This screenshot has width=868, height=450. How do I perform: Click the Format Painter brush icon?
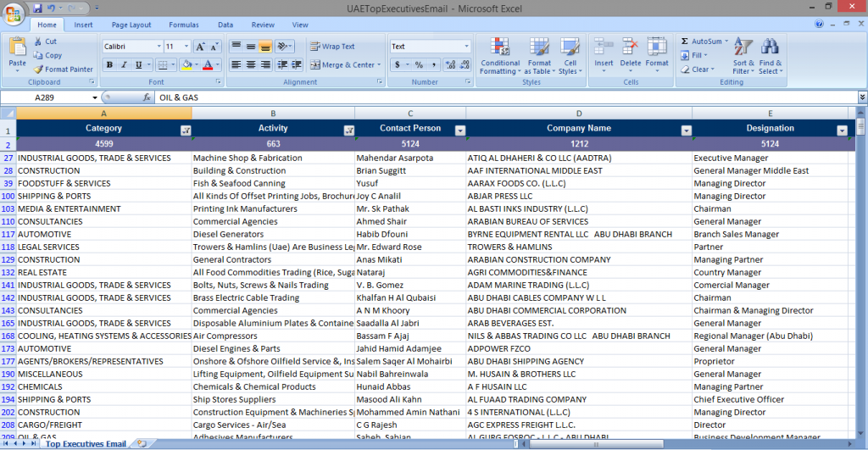[x=38, y=69]
